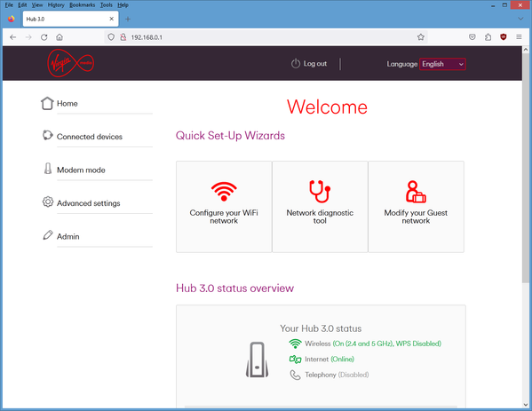Select the Hub 3.0 browser tab
532x411 pixels.
click(x=70, y=19)
